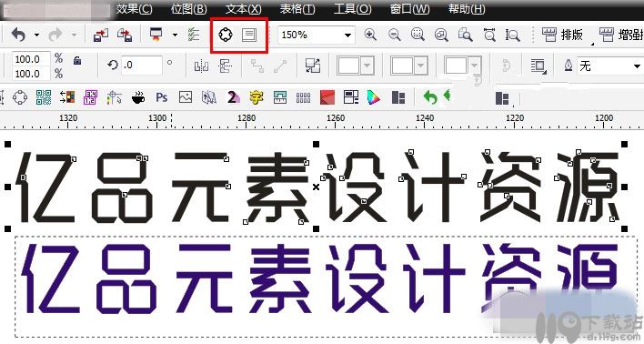Click the teal ruler measure icon
The image size is (644, 344).
tap(280, 97)
